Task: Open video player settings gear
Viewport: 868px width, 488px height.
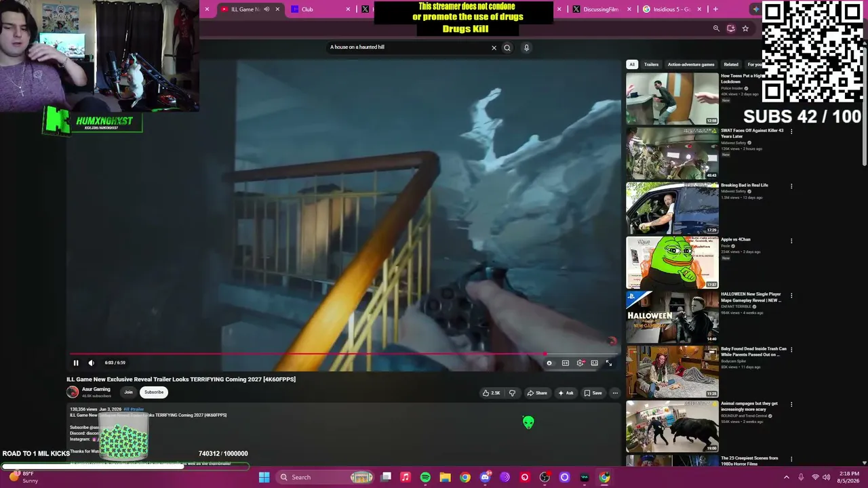Action: coord(580,363)
